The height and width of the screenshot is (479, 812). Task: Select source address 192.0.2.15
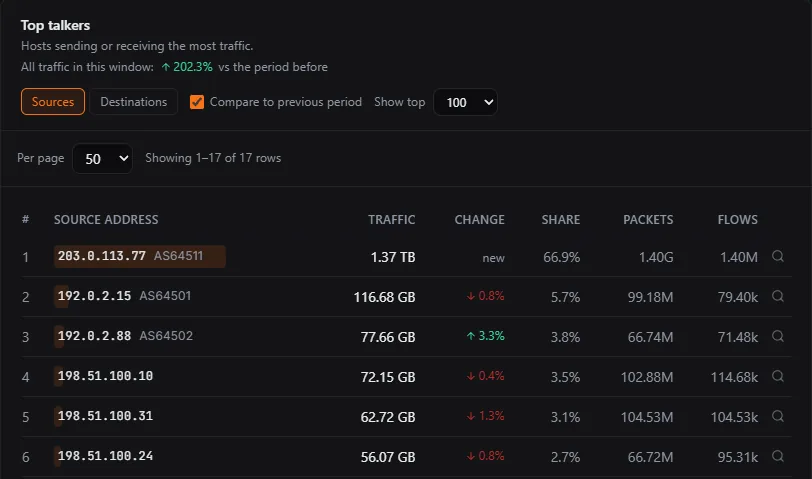[x=94, y=296]
